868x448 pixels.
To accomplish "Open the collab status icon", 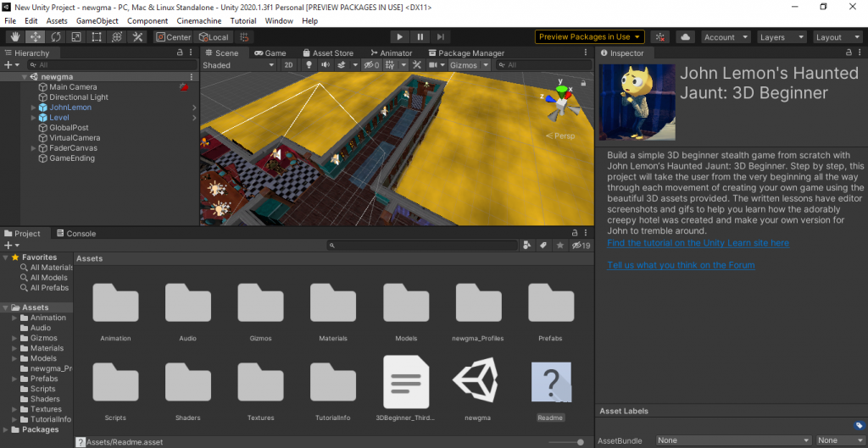I will click(x=659, y=37).
